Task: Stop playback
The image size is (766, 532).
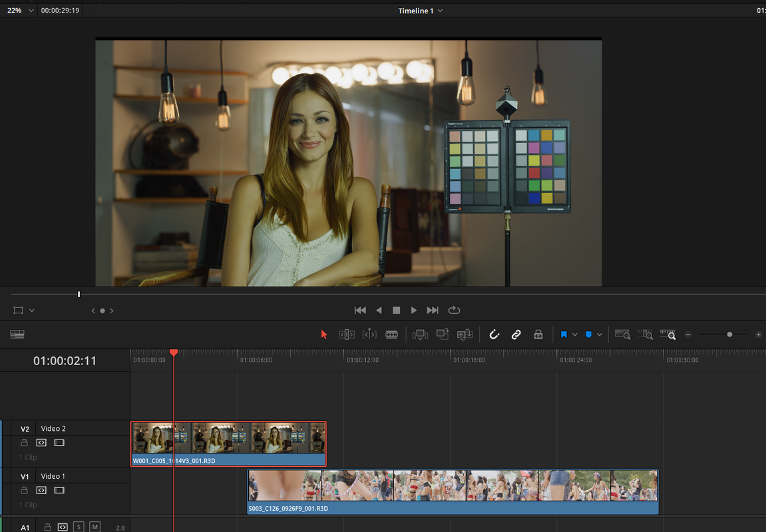Action: pyautogui.click(x=396, y=311)
